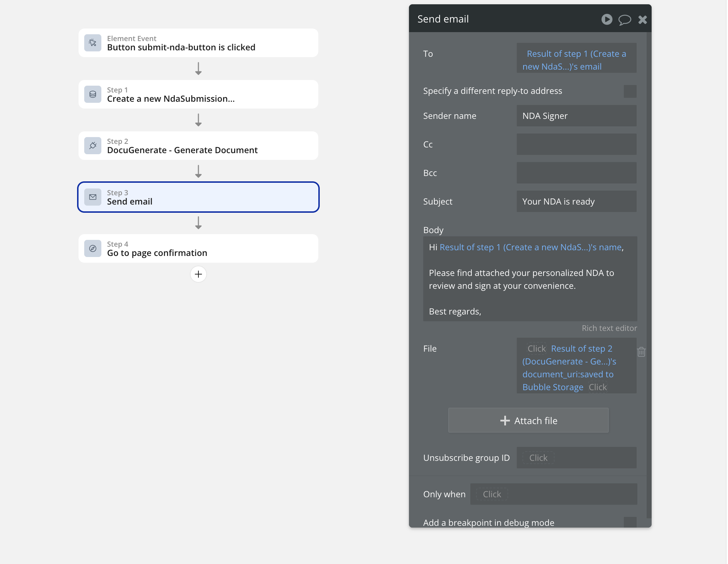Open the Rich text editor link
Viewport: 728px width, 564px height.
pos(609,328)
